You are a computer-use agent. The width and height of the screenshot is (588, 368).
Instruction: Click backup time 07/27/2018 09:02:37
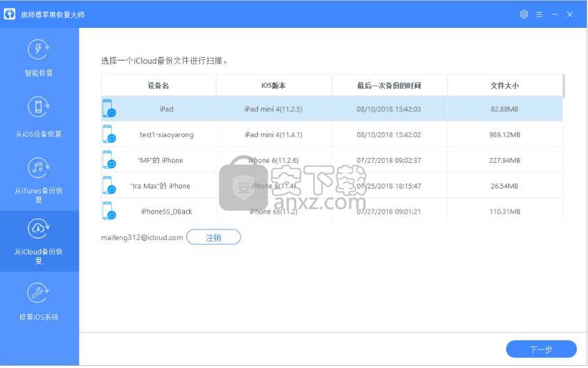pyautogui.click(x=389, y=160)
